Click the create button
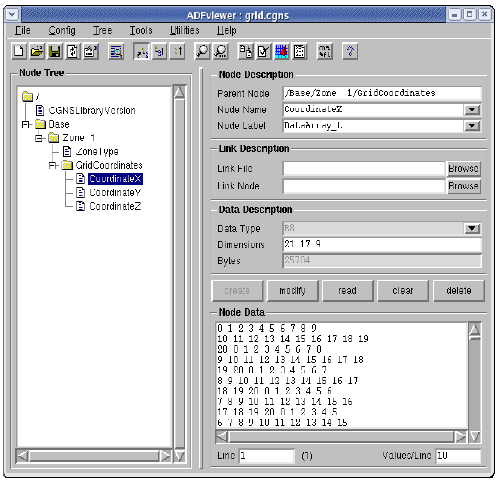This screenshot has width=499, height=482. coord(237,291)
